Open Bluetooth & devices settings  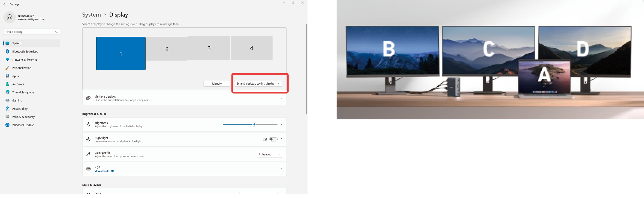[x=25, y=51]
